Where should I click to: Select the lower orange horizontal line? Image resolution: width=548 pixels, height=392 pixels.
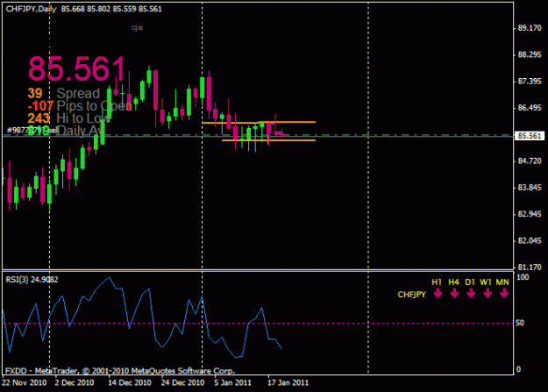pos(269,140)
